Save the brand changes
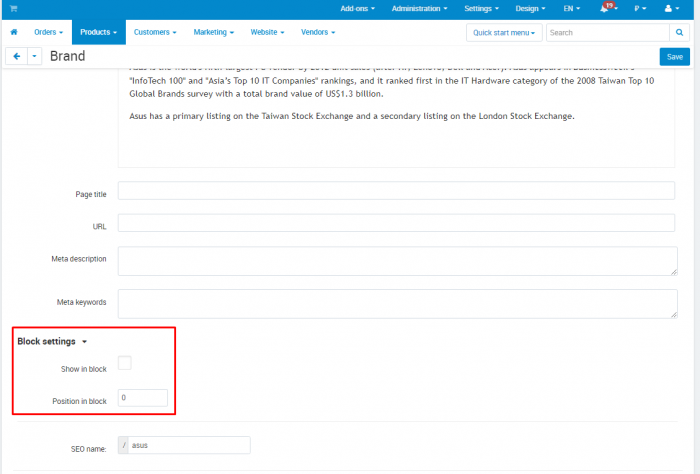Screen dimensions: 700x474 [x=675, y=57]
